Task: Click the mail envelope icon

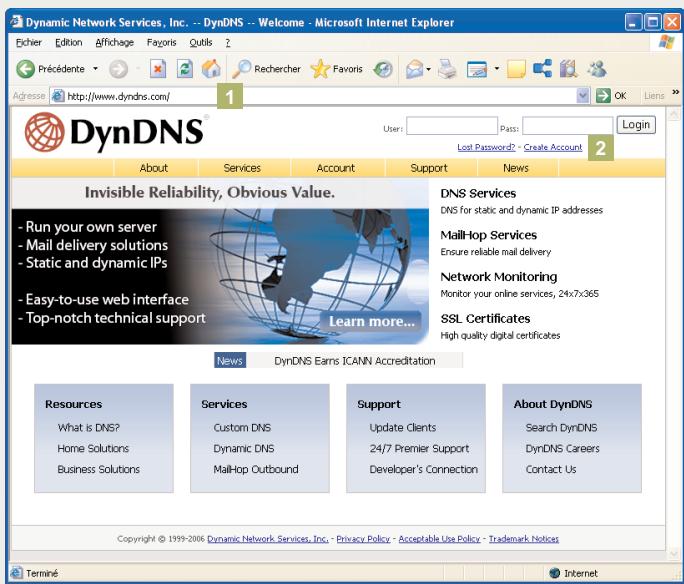Action: [x=414, y=69]
